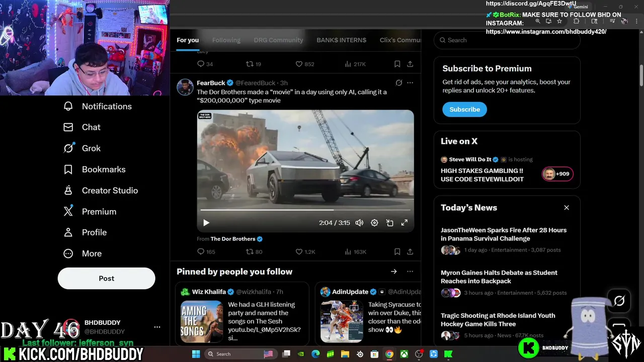
Task: Like the FearBuck post with 1.2K likes
Action: 305,251
